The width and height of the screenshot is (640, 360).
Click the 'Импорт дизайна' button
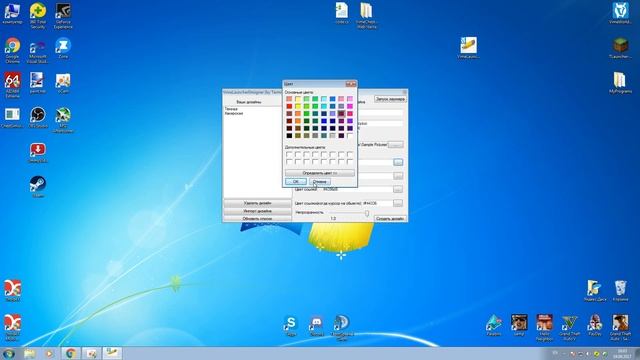(x=257, y=211)
